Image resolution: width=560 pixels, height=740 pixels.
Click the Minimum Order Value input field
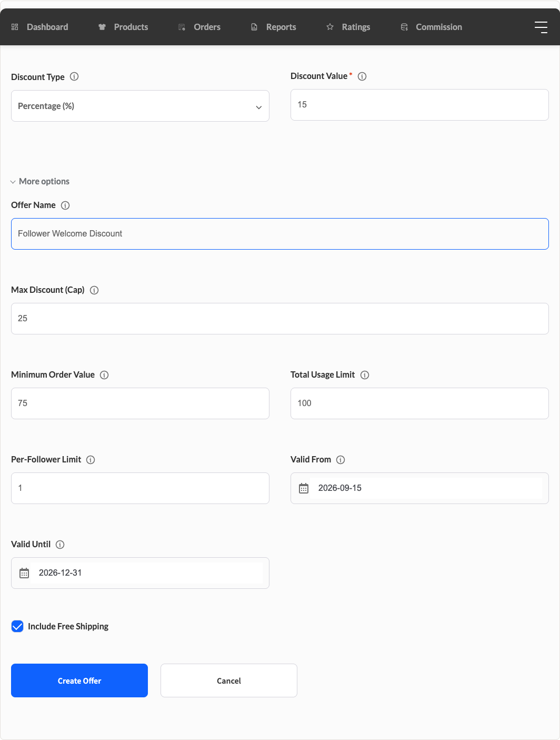[x=140, y=403]
